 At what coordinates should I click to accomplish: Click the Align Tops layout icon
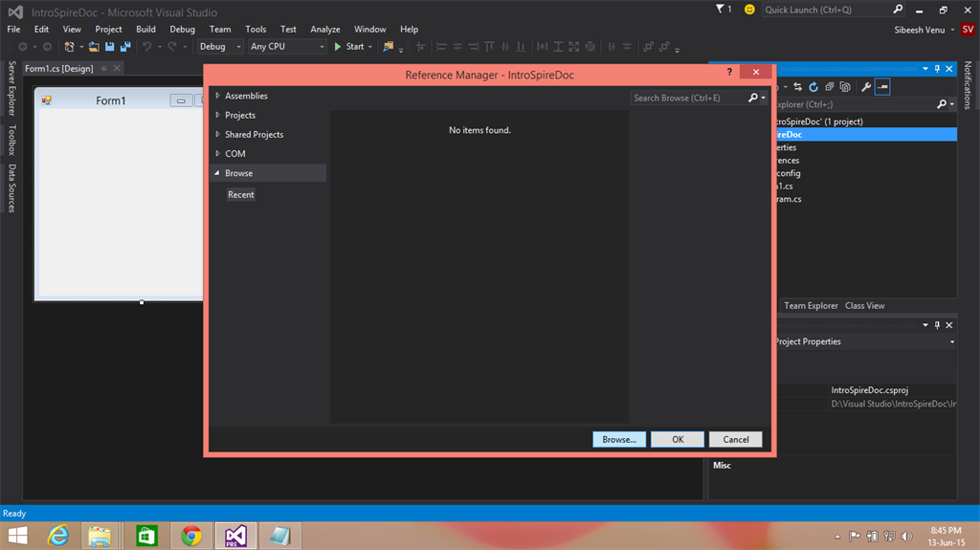pos(489,46)
